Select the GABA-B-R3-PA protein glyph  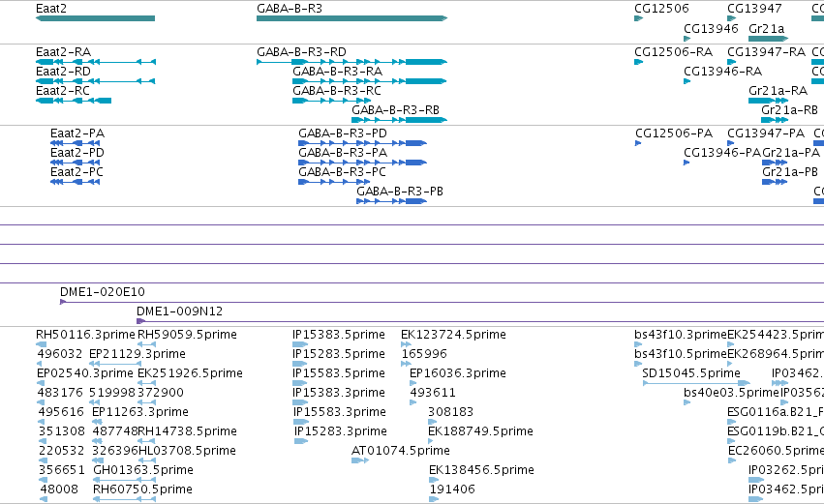362,163
